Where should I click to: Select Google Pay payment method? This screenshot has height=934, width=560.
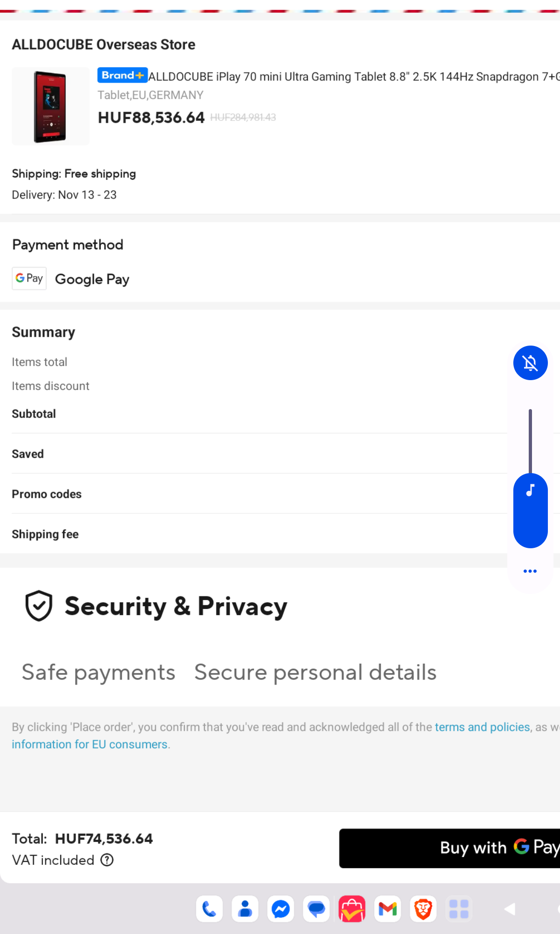pos(92,279)
